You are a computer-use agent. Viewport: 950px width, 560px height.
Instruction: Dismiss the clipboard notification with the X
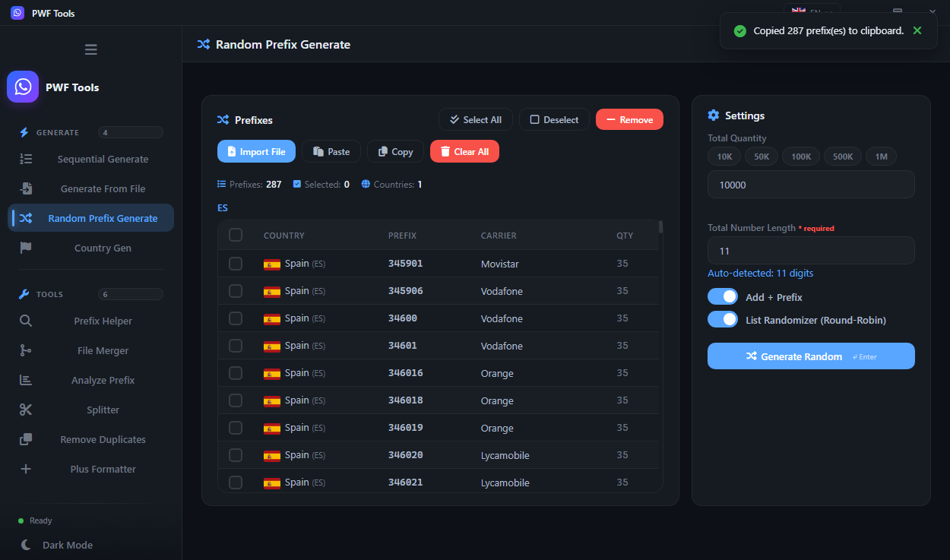point(917,30)
